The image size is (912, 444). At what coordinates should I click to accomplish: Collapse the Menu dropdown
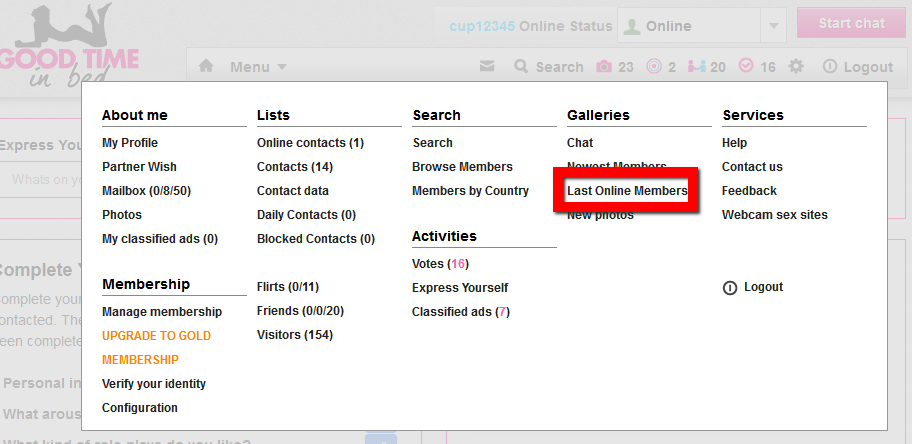click(258, 67)
